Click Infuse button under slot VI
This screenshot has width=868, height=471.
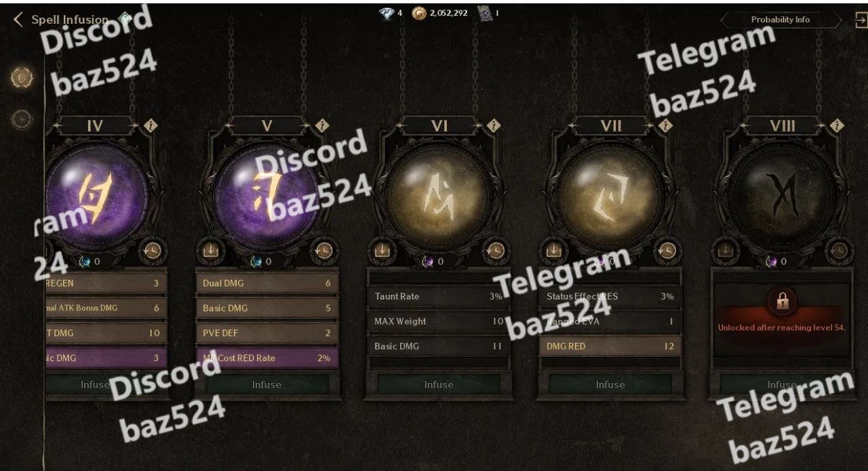click(x=439, y=384)
